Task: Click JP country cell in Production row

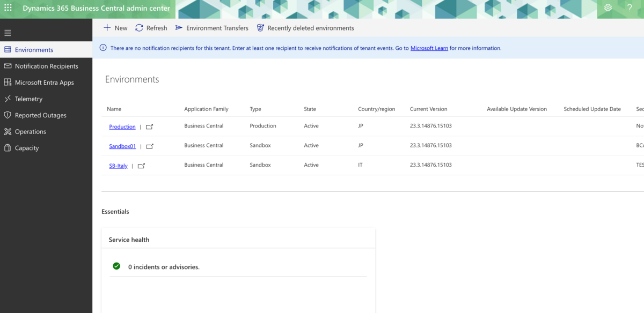Action: 361,126
